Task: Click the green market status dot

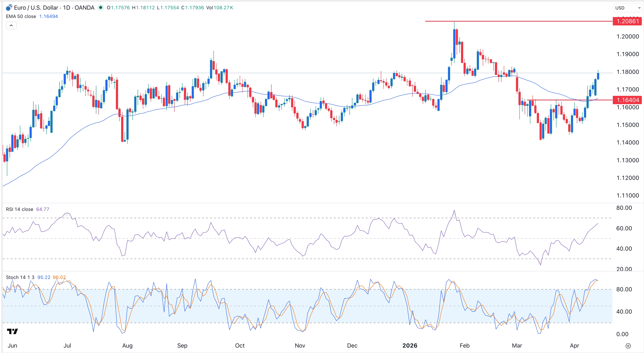Action: pyautogui.click(x=101, y=8)
